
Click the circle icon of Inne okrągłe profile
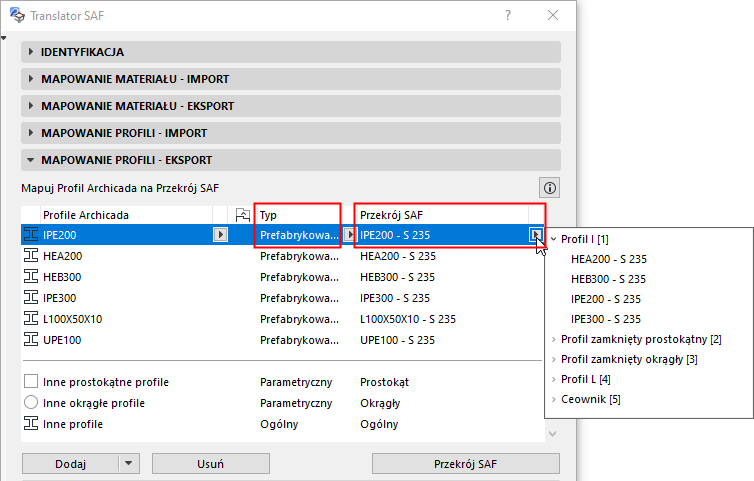point(31,402)
